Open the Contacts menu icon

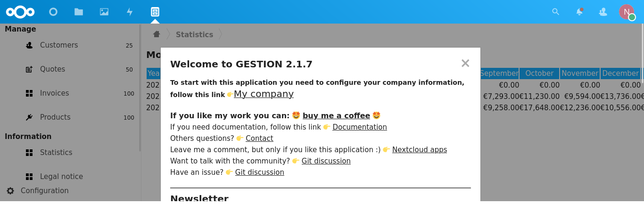(603, 12)
